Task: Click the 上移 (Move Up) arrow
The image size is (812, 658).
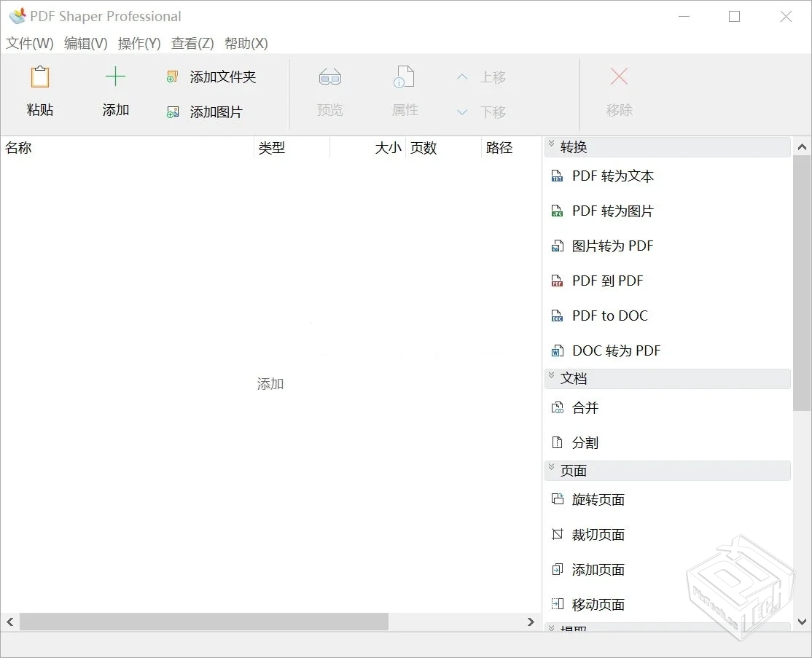Action: tap(462, 77)
